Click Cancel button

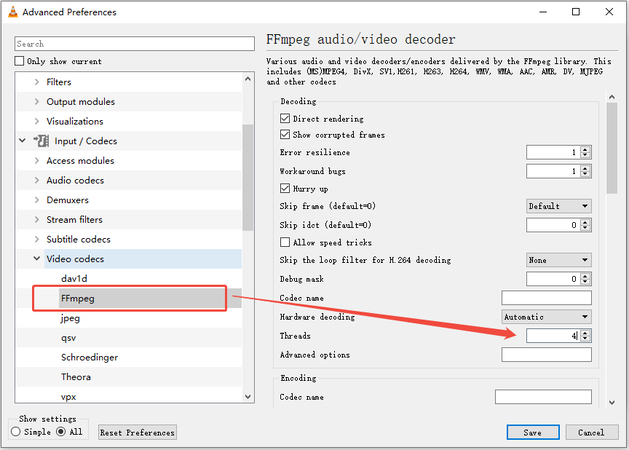point(591,432)
